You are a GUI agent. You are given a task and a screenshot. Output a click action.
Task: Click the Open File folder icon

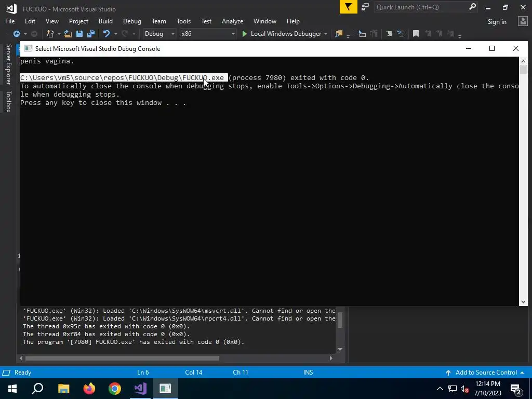pyautogui.click(x=68, y=34)
